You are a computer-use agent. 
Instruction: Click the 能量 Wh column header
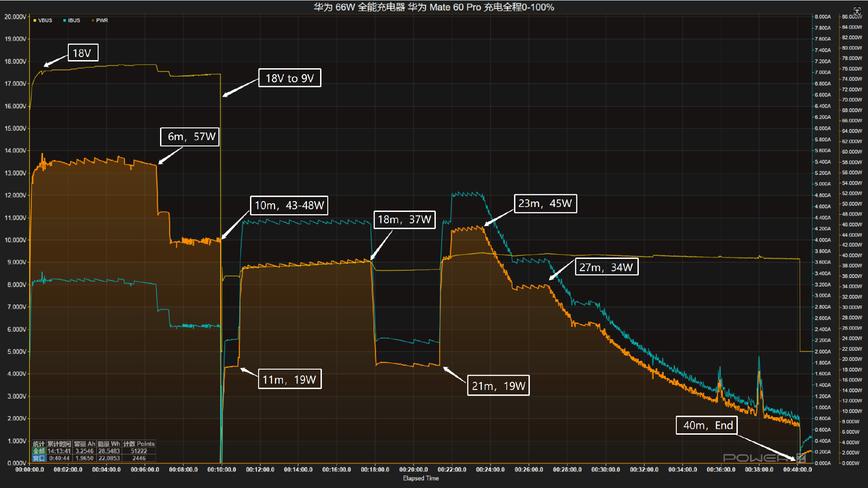point(109,444)
